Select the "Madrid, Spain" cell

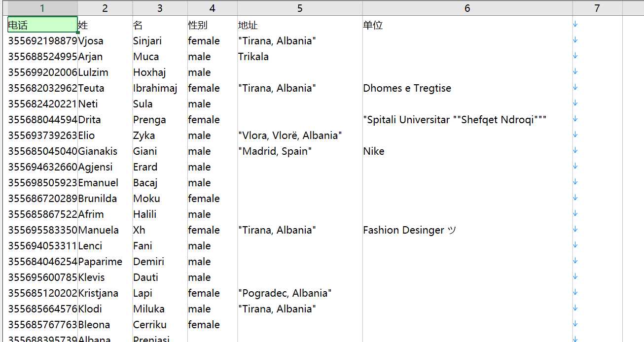point(300,151)
